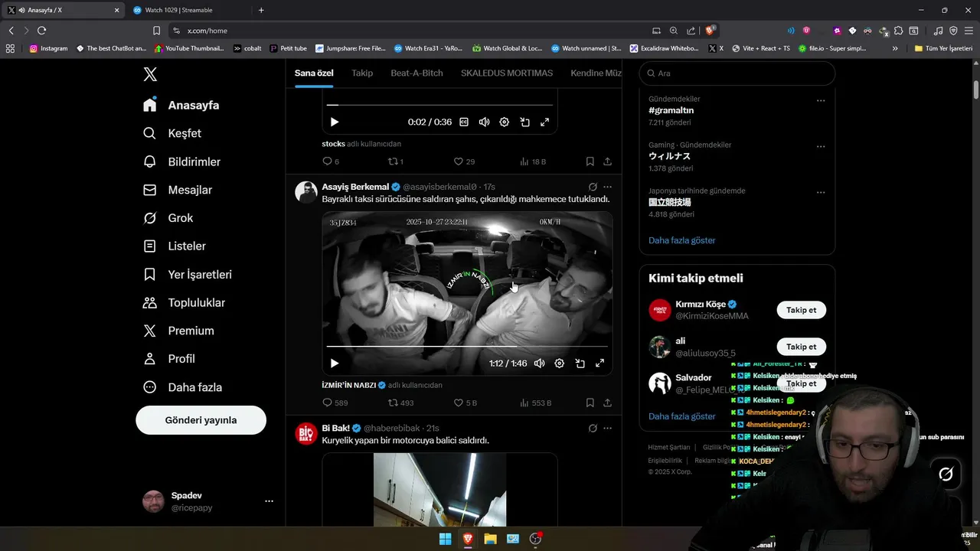The width and height of the screenshot is (980, 551).
Task: Open Instagram bookmark
Action: (48, 48)
